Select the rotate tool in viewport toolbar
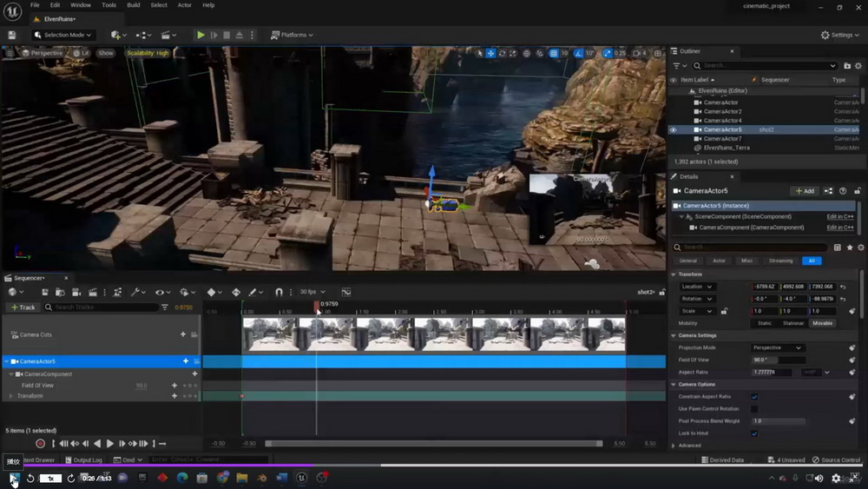868x489 pixels. pyautogui.click(x=502, y=53)
